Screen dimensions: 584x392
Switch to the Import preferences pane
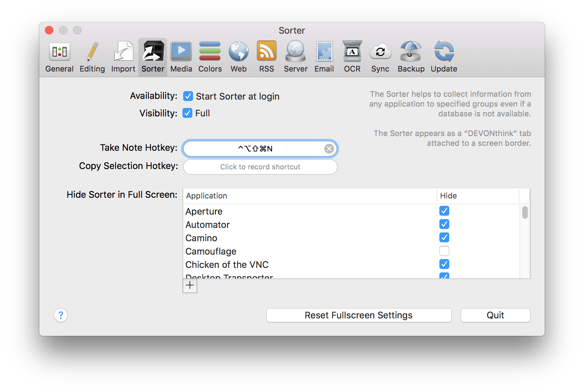123,57
